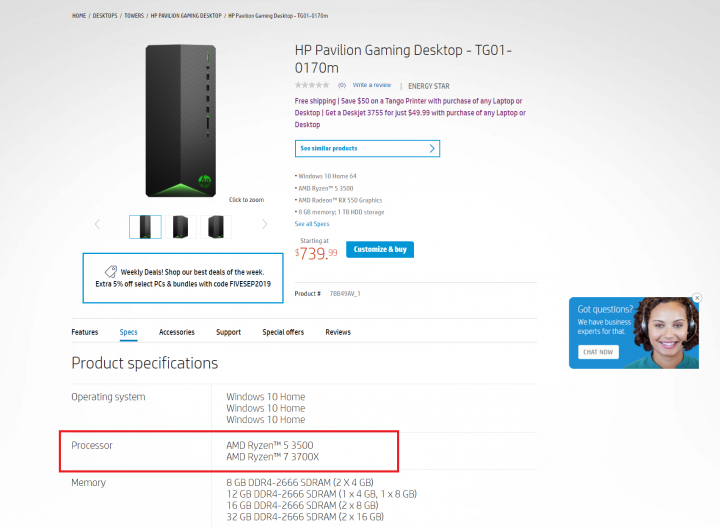Viewport: 720px width, 527px height.
Task: Switch to Reviews tab
Action: coord(338,332)
